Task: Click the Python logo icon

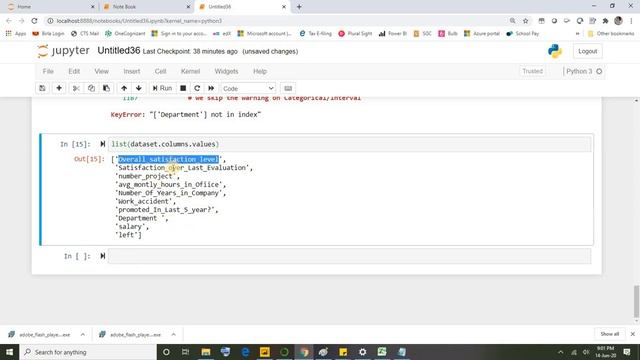Action: [x=555, y=51]
